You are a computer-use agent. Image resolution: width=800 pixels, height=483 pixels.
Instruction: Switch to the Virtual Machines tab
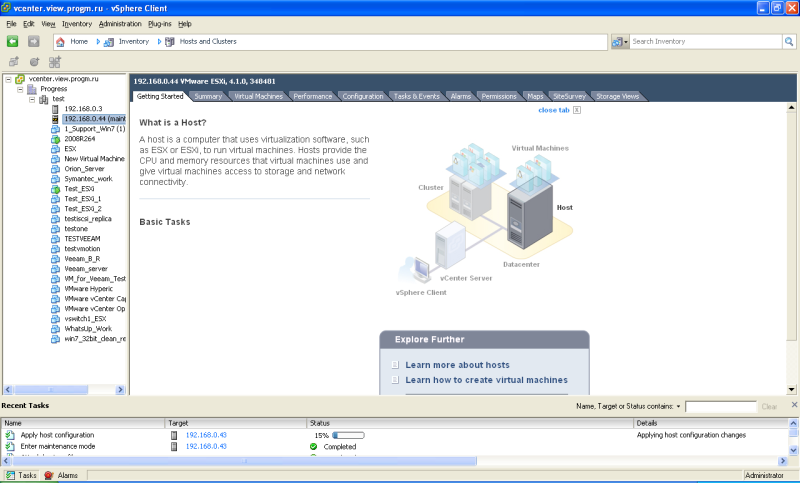click(x=258, y=96)
